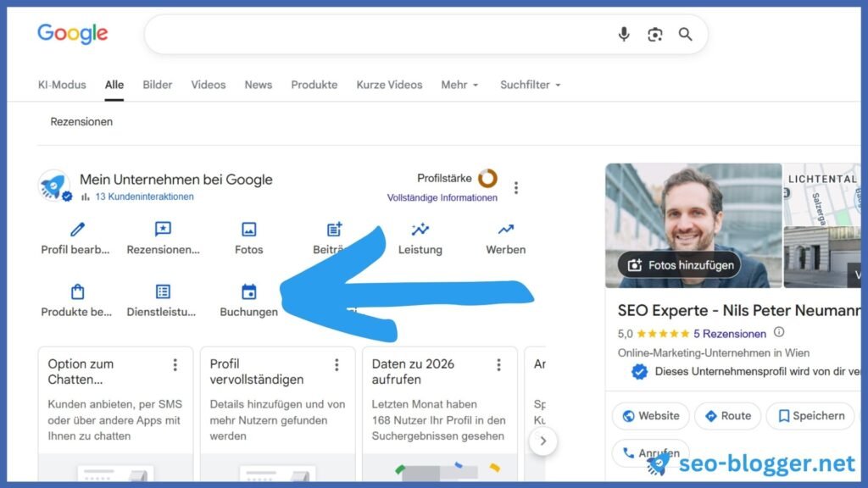Image resolution: width=868 pixels, height=488 pixels.
Task: Open 13 Kundeninteraktionen link
Action: 144,197
